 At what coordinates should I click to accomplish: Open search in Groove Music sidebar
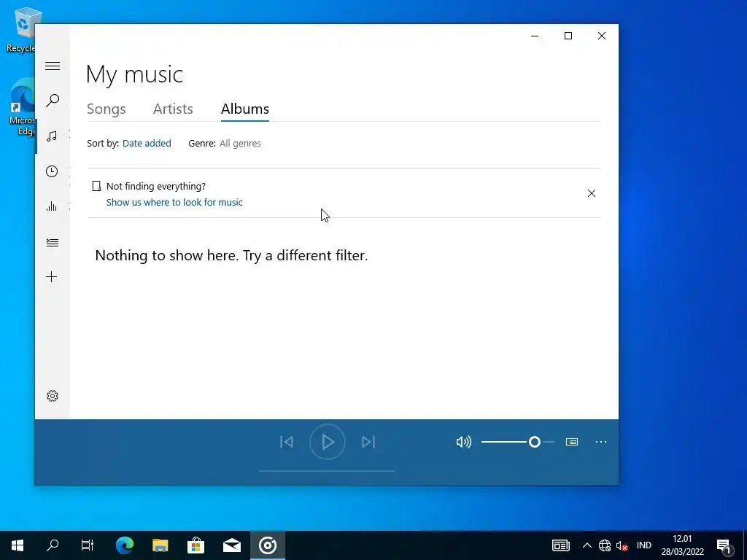(x=53, y=101)
